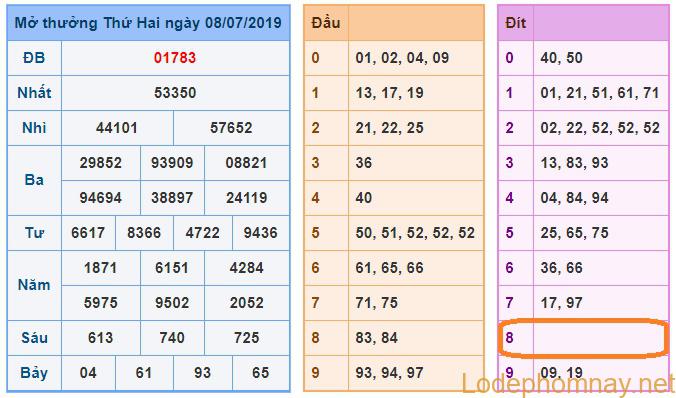The image size is (676, 398).
Task: Select Đầu values '61, 65, 66'
Action: click(390, 268)
